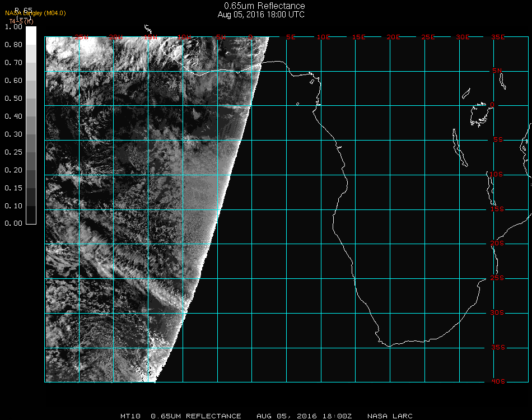The image size is (532, 420).
Task: Click the 20S latitude label
Action: coord(497,243)
